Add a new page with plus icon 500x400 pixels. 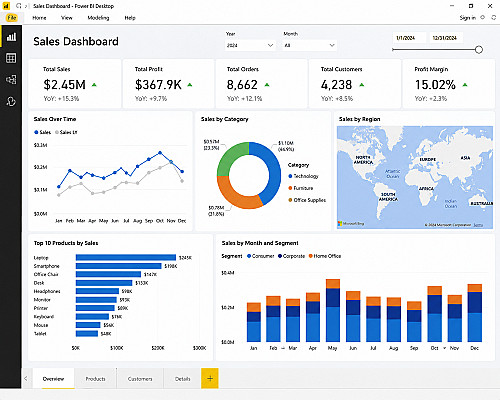coord(210,378)
